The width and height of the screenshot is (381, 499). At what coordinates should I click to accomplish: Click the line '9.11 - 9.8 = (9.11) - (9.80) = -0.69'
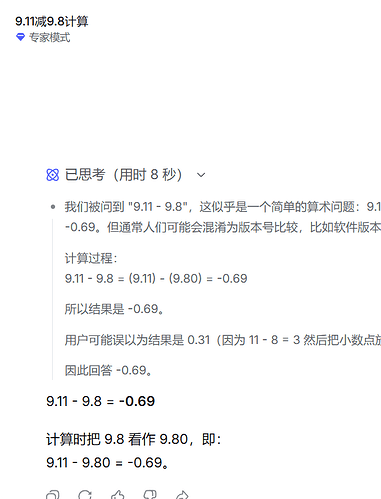156,278
